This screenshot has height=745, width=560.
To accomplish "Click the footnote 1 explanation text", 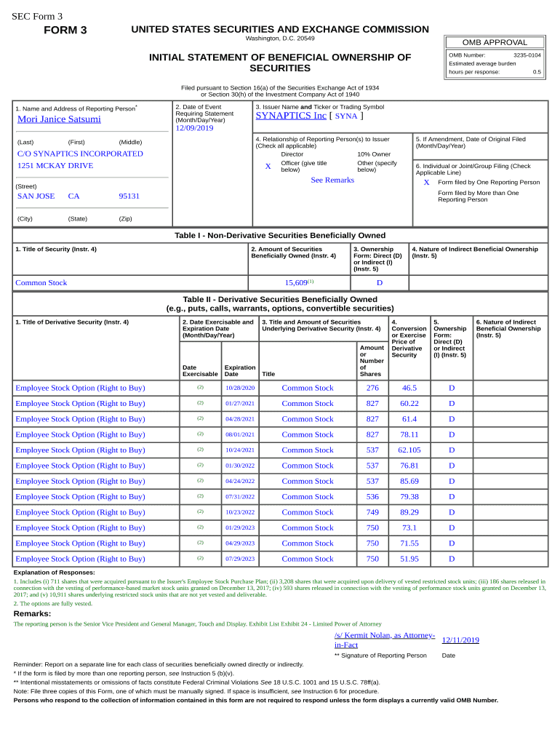I will coord(280,588).
